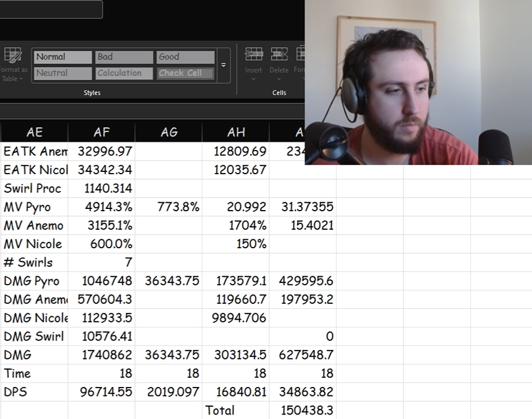This screenshot has width=532, height=419.
Task: Select the DPS label cell
Action: [x=34, y=392]
